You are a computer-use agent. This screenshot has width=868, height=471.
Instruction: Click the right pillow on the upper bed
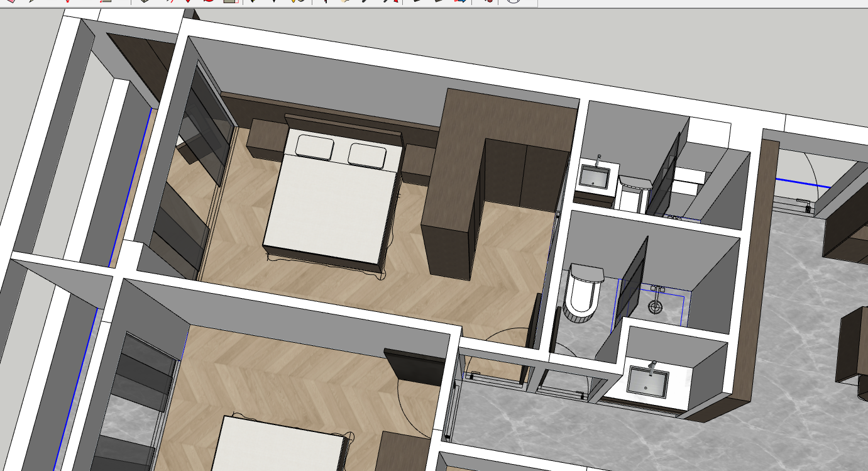[368, 155]
